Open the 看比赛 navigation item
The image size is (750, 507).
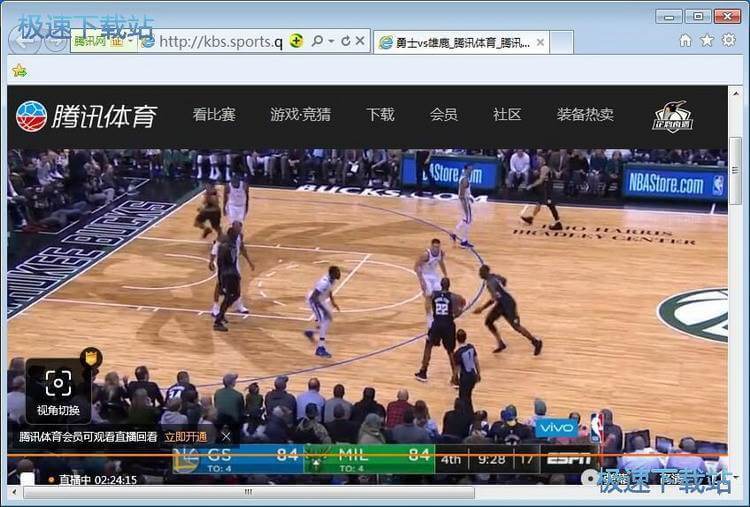214,115
